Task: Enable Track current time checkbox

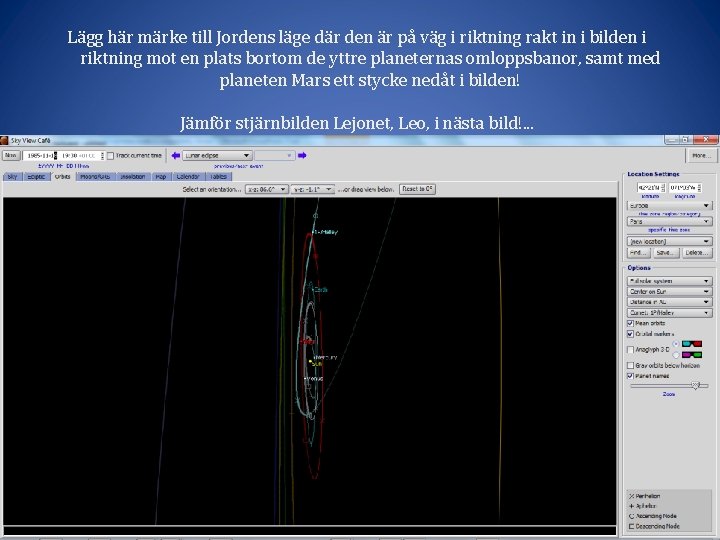Action: [x=110, y=156]
